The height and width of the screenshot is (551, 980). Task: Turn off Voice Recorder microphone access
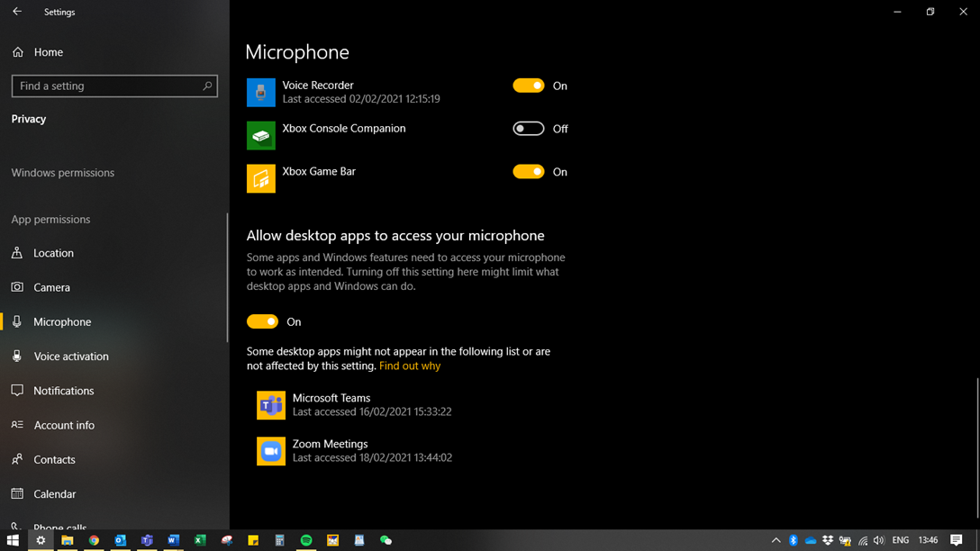(529, 86)
